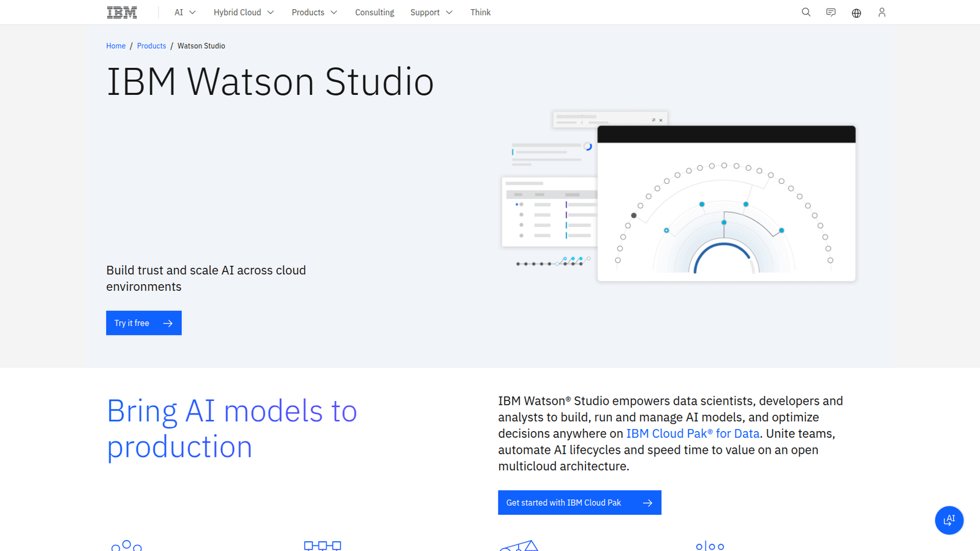Click the arrow in Try it free

(168, 323)
